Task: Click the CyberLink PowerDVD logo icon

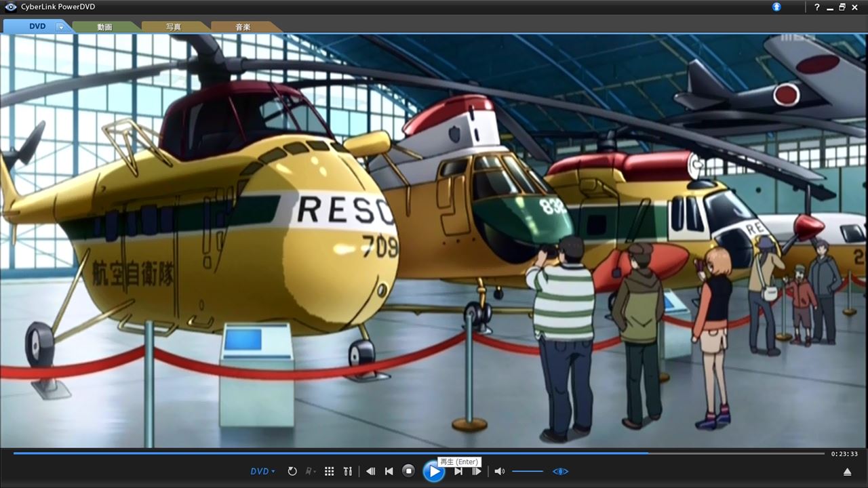Action: [9, 7]
